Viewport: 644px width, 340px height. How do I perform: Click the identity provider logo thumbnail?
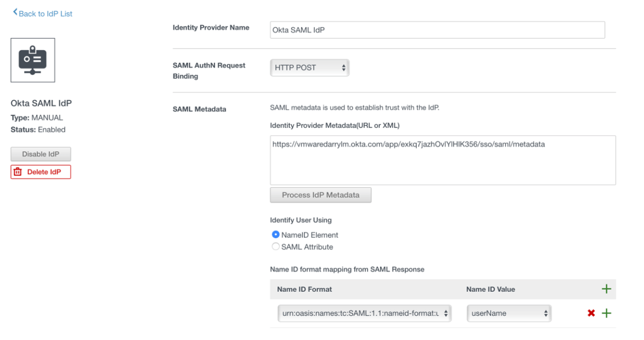pos(32,60)
